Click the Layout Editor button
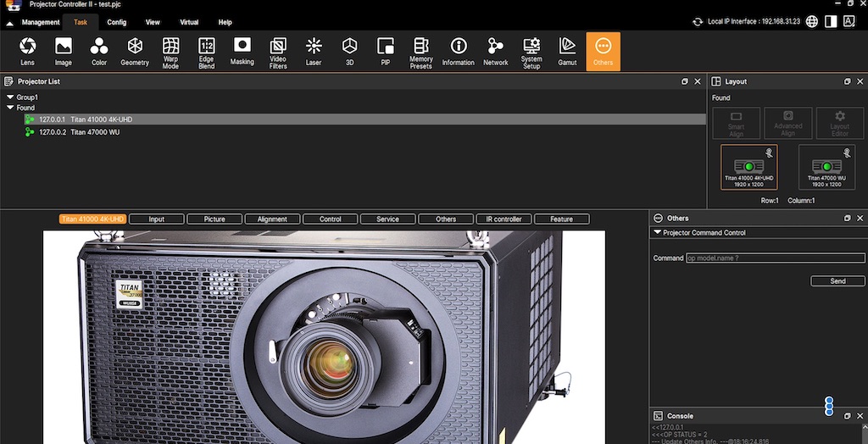This screenshot has width=868, height=444. pyautogui.click(x=840, y=124)
